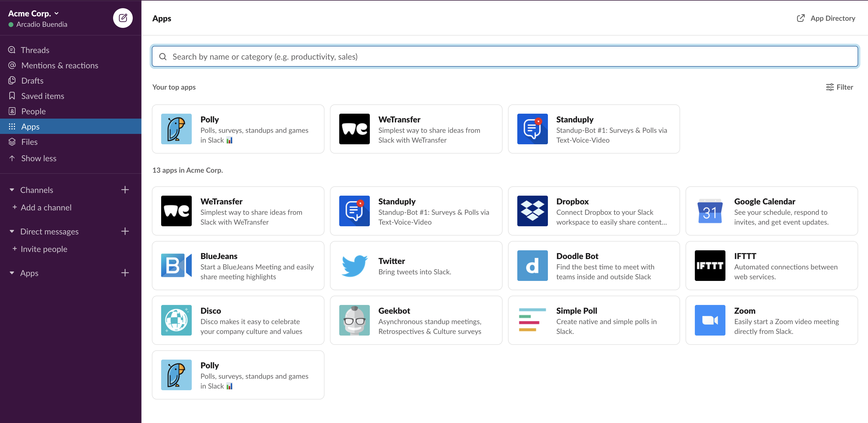The width and height of the screenshot is (868, 423).
Task: Select the Apps menu item
Action: [30, 126]
